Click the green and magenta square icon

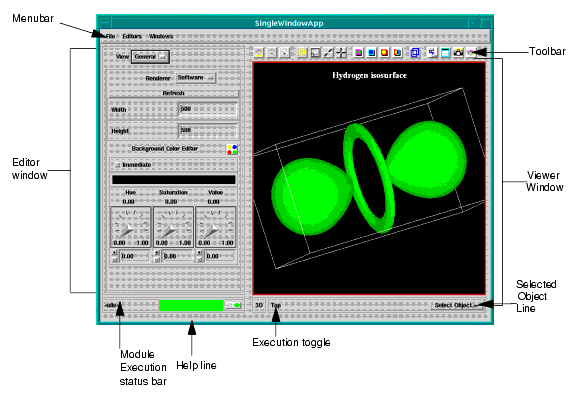(358, 53)
